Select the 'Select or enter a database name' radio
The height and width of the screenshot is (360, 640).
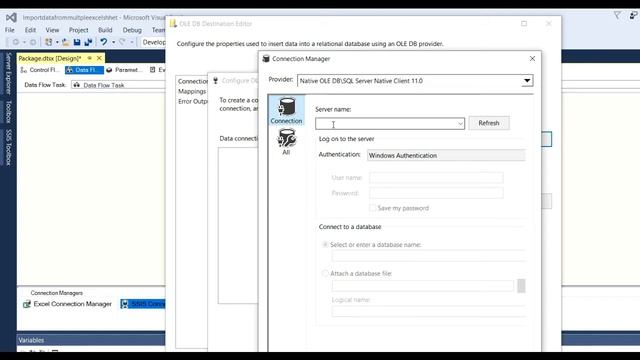click(x=325, y=244)
